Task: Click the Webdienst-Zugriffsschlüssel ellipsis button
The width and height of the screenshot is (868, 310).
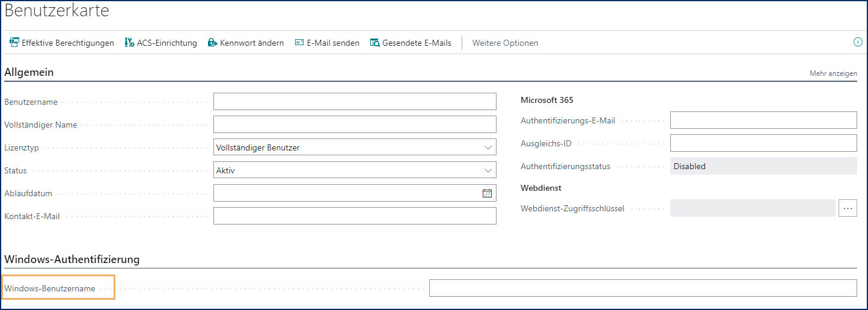Action: [848, 208]
